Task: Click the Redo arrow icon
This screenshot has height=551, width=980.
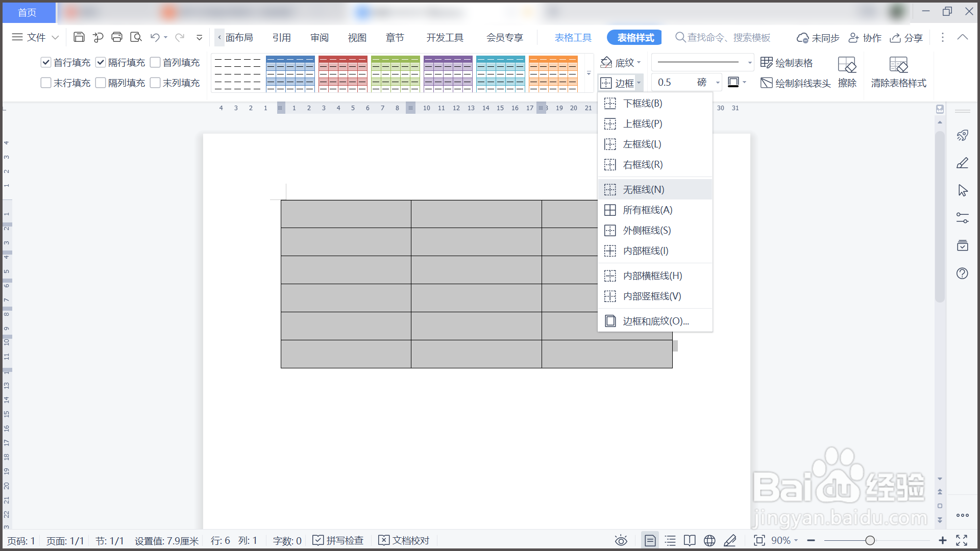Action: [x=180, y=37]
